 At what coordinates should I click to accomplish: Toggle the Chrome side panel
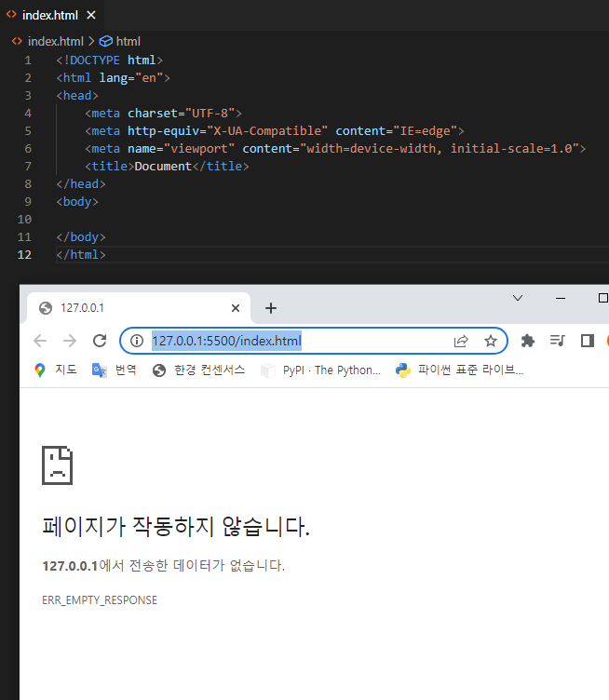588,341
